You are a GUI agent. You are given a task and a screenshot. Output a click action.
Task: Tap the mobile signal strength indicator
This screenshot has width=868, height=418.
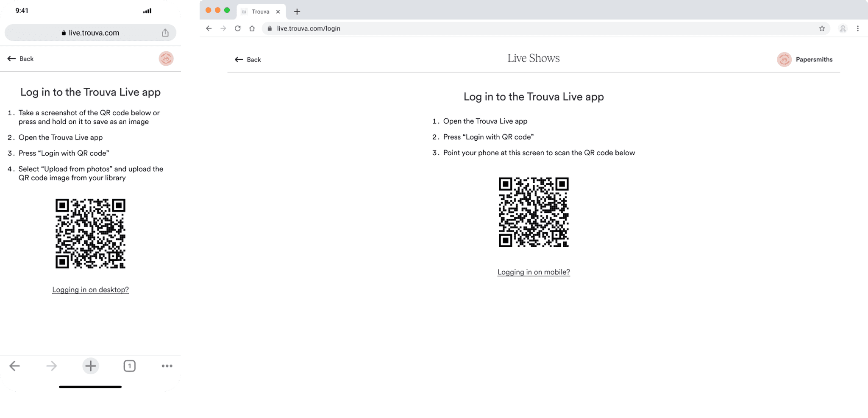147,11
